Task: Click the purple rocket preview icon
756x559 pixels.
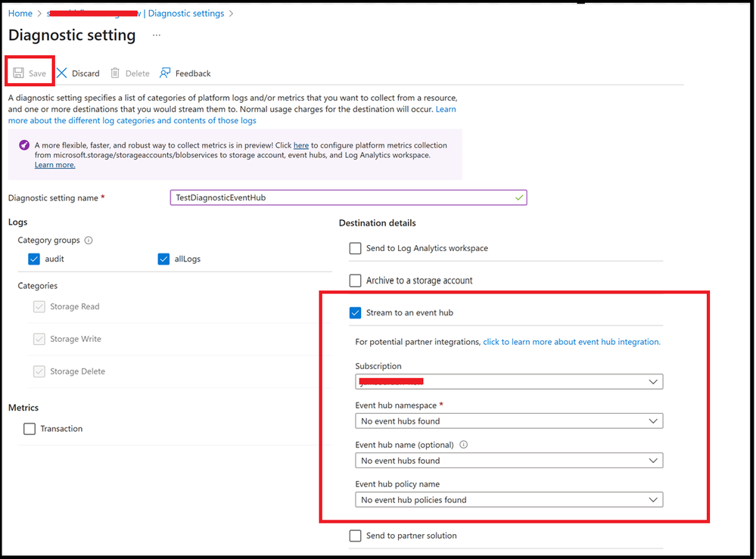Action: 24,145
